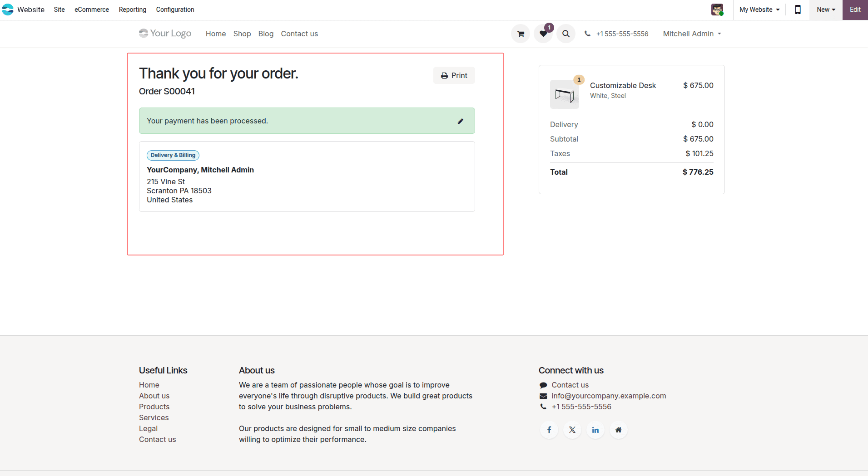Expand the New dropdown menu
Screen dimensions: 868x476
pos(825,10)
